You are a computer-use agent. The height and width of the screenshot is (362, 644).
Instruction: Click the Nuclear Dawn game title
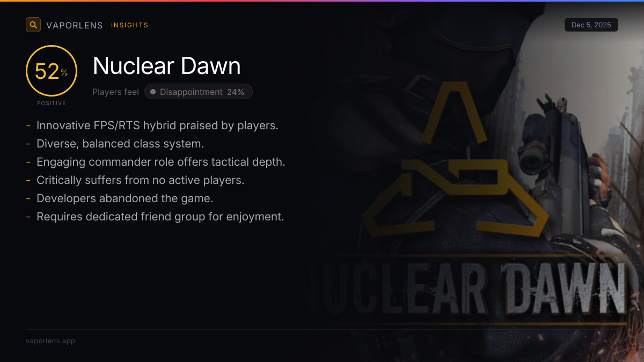coord(166,66)
